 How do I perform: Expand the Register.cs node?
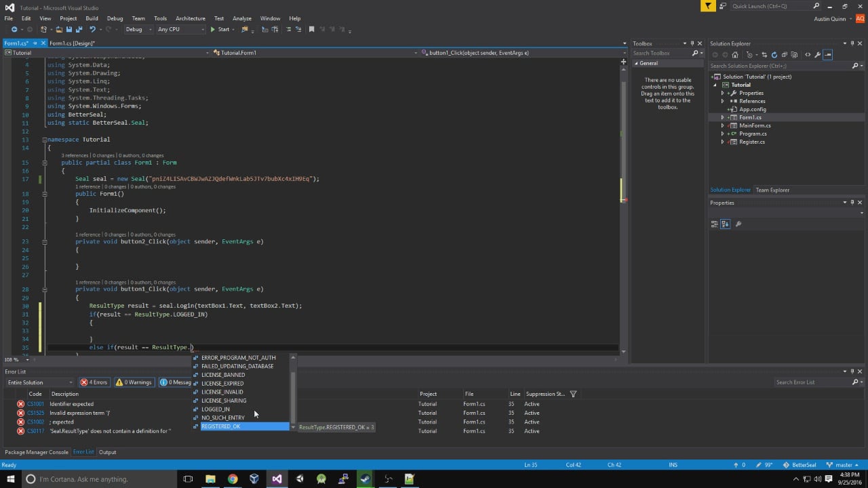[723, 142]
